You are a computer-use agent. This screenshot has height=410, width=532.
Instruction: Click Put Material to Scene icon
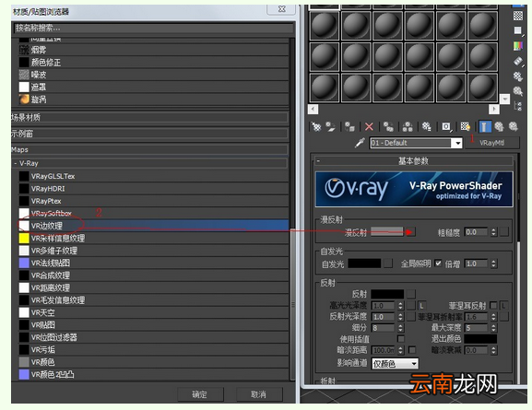[x=330, y=127]
